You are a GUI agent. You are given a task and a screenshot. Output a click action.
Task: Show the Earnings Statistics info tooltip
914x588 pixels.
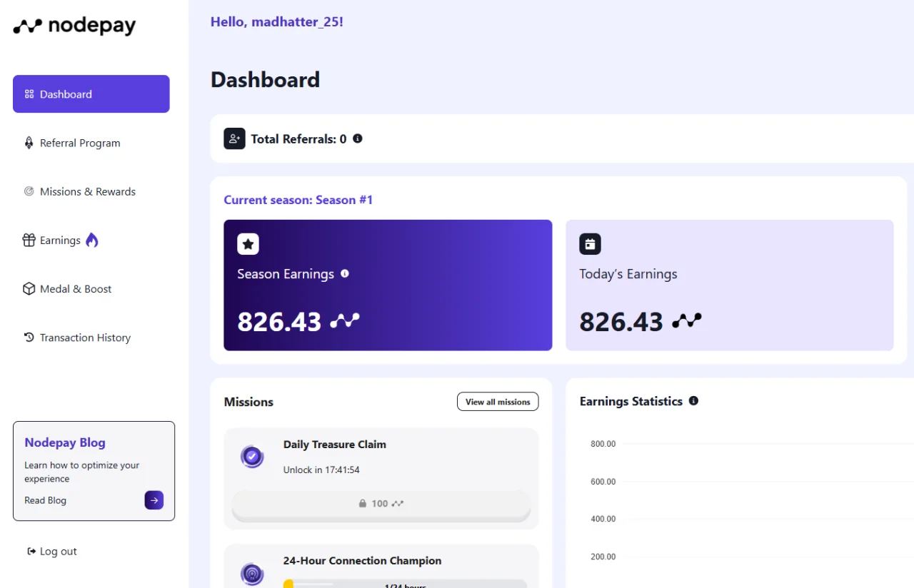[693, 401]
